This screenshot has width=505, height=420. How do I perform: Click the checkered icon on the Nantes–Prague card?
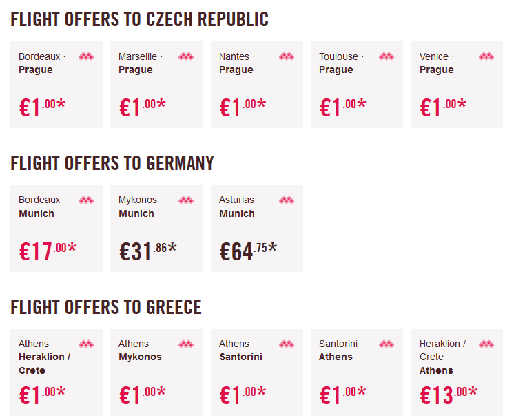point(287,56)
